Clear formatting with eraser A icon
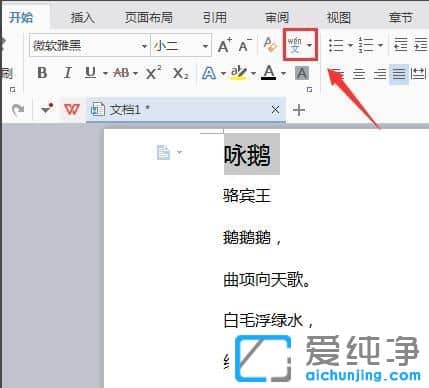Screen dimensions: 429x388 coord(270,45)
